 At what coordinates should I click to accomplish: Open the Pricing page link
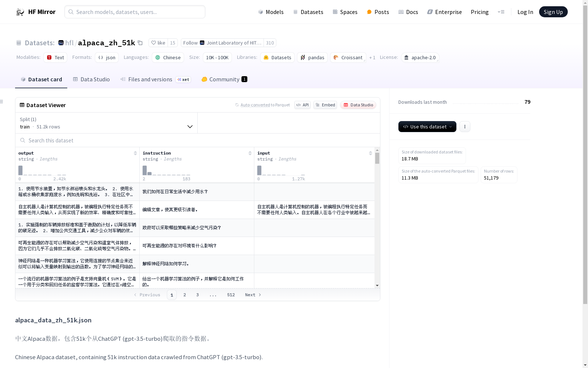tap(480, 12)
